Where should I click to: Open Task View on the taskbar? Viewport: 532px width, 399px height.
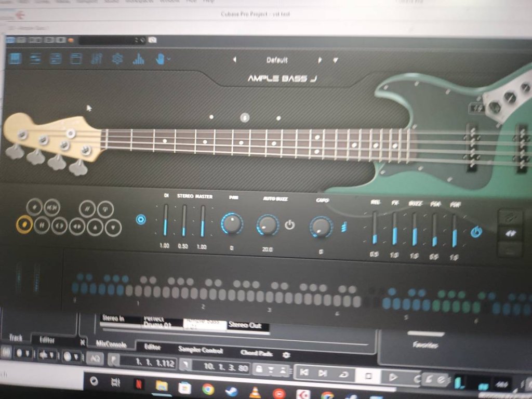[115, 383]
